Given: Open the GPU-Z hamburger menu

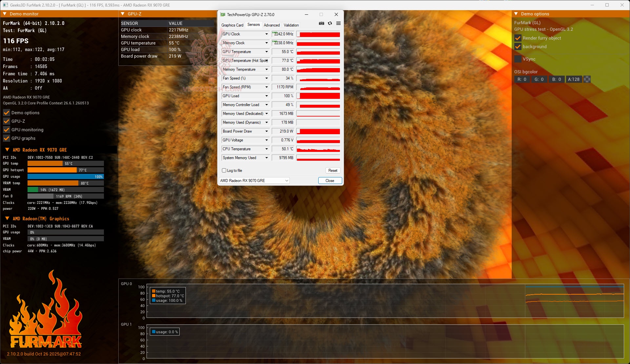Looking at the screenshot, I should click(338, 24).
